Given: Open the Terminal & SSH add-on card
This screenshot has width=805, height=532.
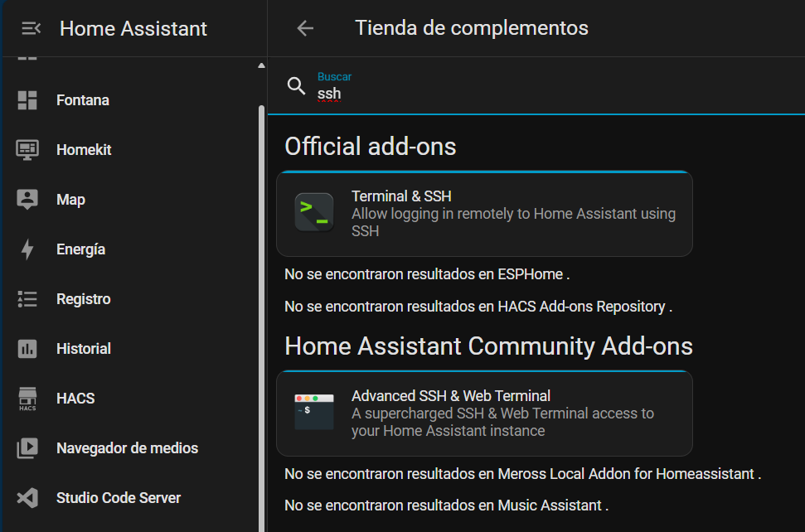Looking at the screenshot, I should [484, 212].
